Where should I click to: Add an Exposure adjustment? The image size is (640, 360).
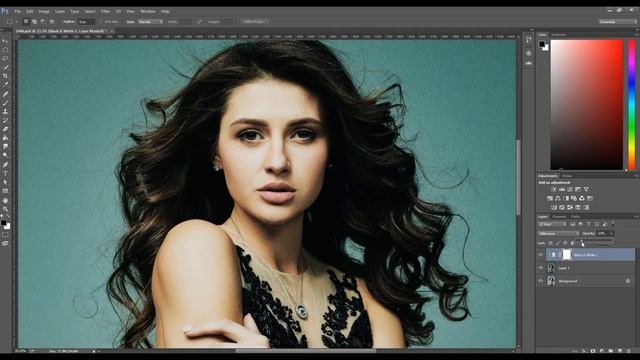(578, 189)
